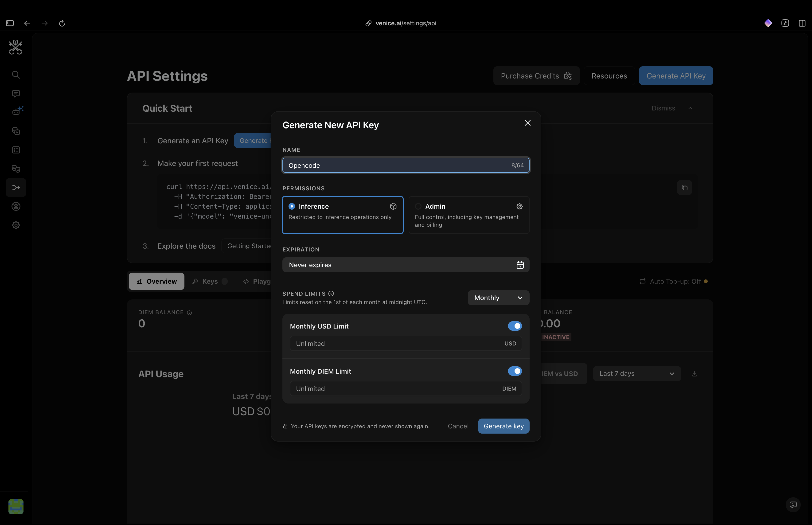Download the API usage report icon
The image size is (812, 525).
695,374
